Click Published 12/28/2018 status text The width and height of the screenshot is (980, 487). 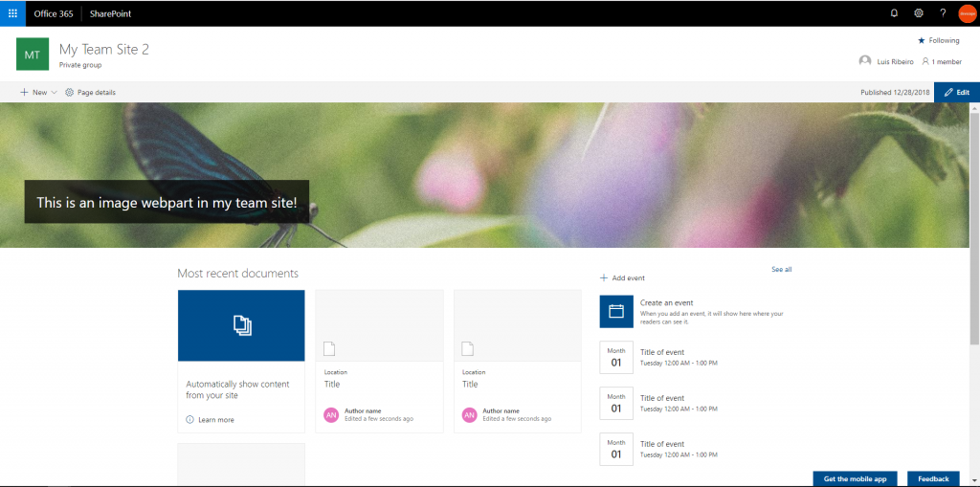coord(895,93)
